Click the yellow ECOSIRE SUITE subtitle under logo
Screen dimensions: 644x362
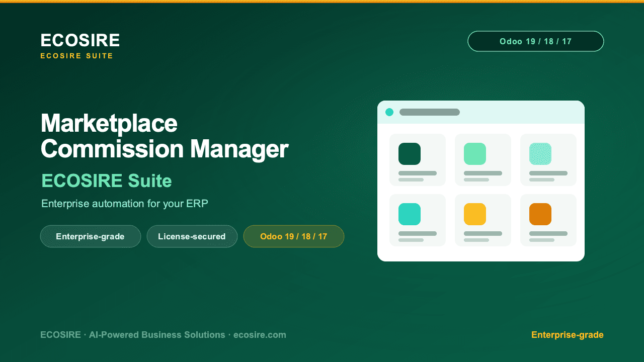77,56
